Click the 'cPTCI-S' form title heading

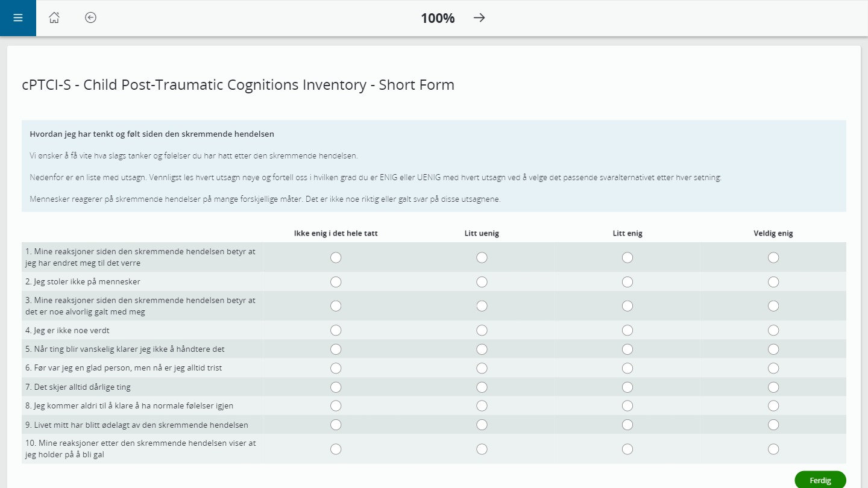point(237,84)
